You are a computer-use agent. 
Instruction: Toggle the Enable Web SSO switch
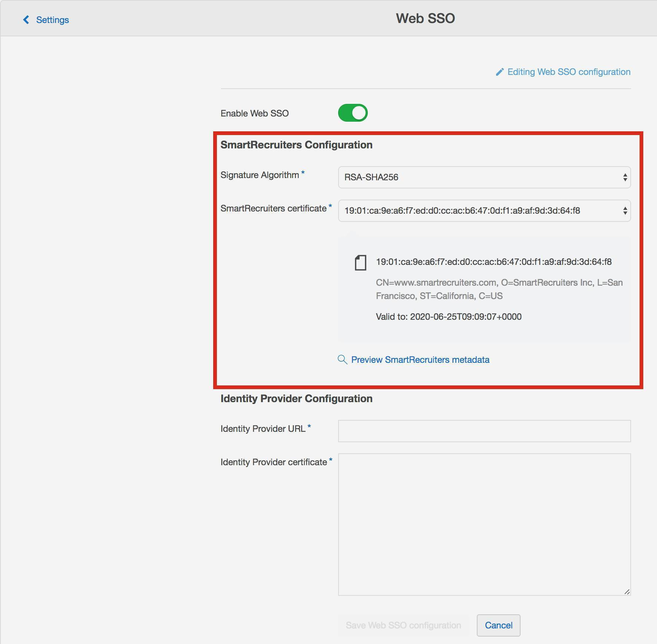(x=353, y=113)
